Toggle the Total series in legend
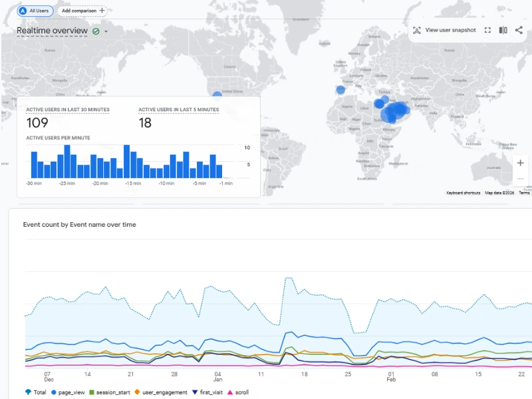This screenshot has width=532, height=399. click(x=36, y=392)
